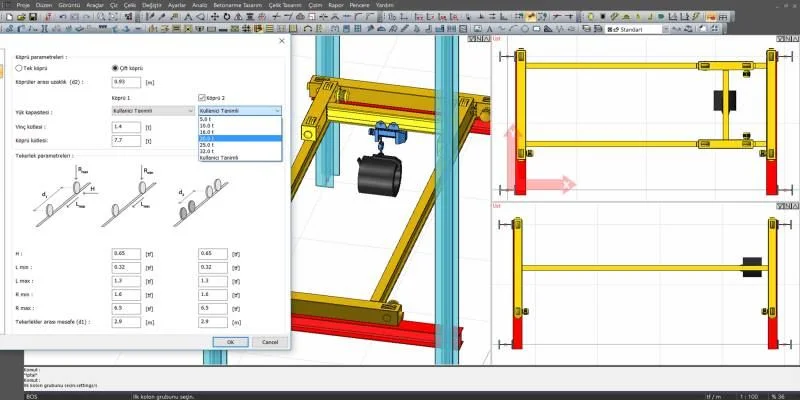Image resolution: width=800 pixels, height=400 pixels.
Task: Select the Rotate circular arrow tool icon
Action: 227,17
